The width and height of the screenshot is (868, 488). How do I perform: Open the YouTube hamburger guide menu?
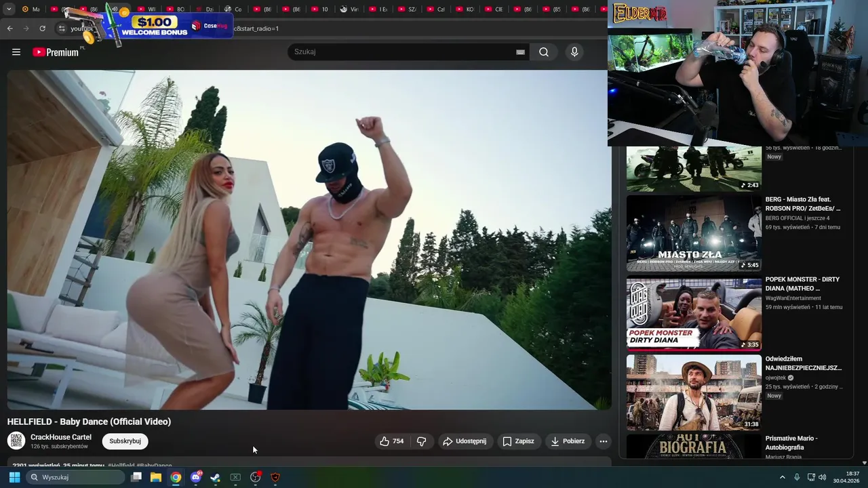(16, 52)
